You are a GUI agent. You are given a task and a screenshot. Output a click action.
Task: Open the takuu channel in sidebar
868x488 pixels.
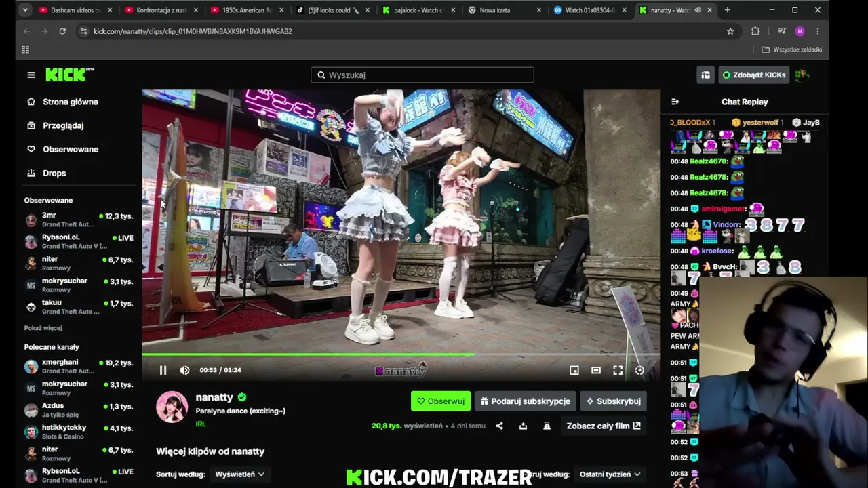79,307
